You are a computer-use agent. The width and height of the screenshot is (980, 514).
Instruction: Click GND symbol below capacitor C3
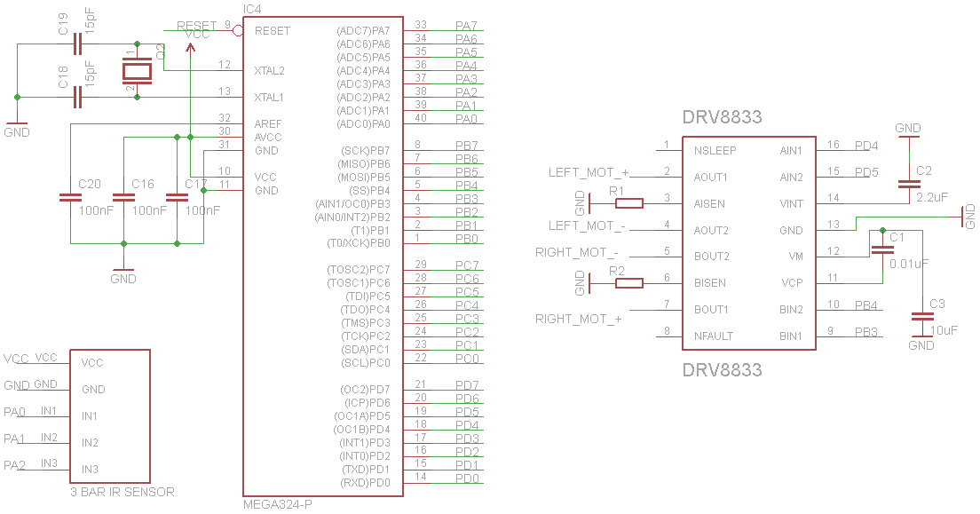click(921, 344)
